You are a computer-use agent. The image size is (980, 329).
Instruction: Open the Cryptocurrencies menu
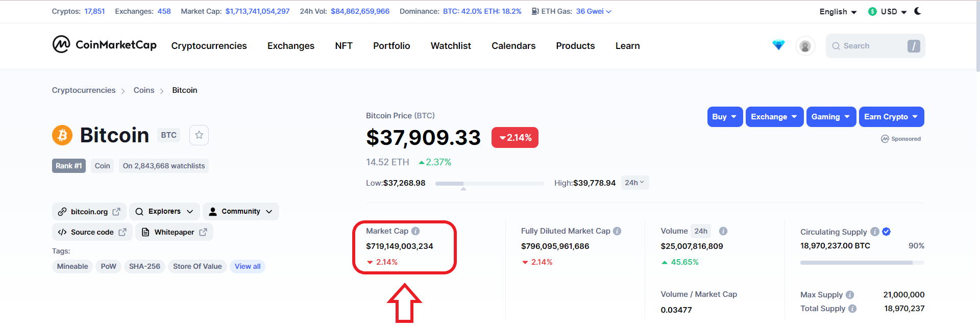click(x=209, y=46)
